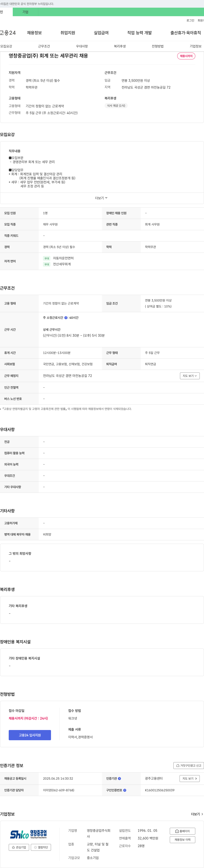Viewport: 204px width, 868px height.
Task: Open 지도 보기 for 광주고용센터
Action: click(190, 779)
